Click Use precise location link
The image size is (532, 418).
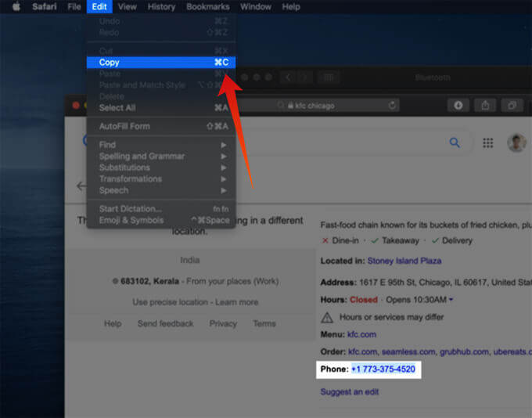click(170, 302)
